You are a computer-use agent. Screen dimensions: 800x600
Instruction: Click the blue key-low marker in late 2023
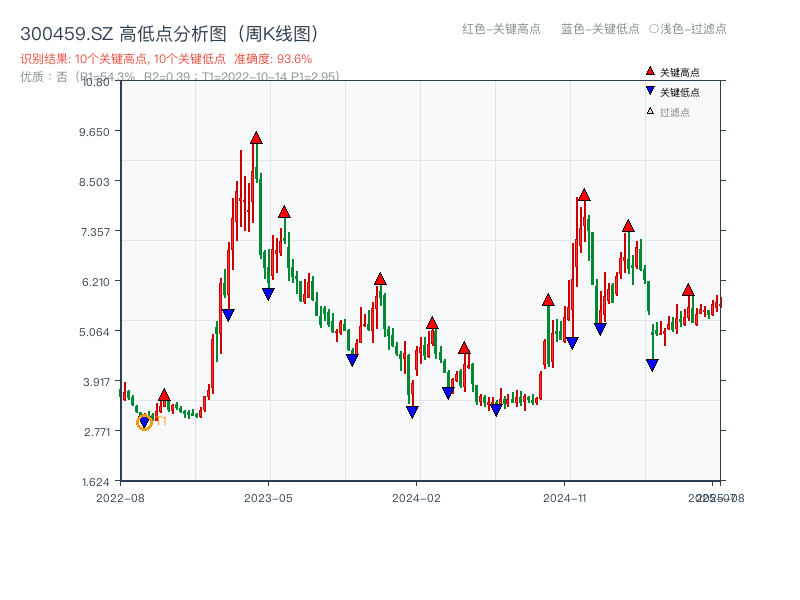click(351, 358)
